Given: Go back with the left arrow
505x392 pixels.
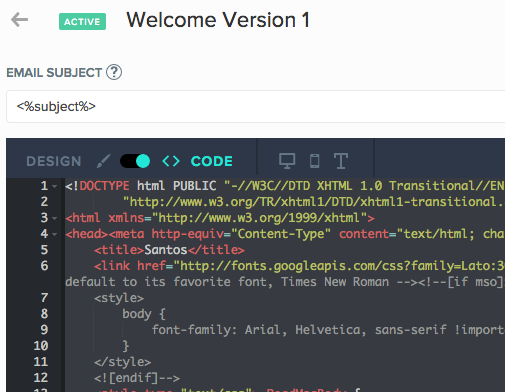Looking at the screenshot, I should (x=19, y=19).
